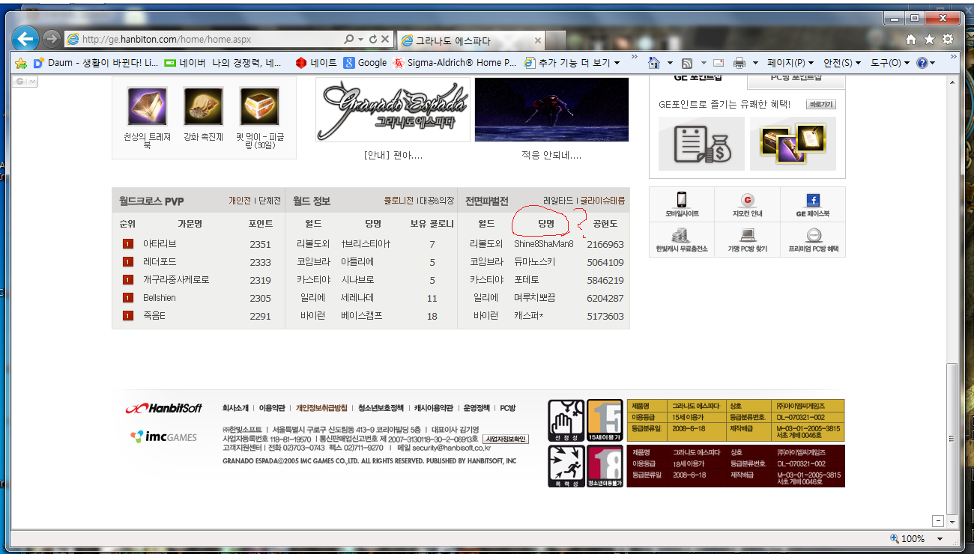Open the 안전(S) menu
The width and height of the screenshot is (980, 554).
pos(843,63)
